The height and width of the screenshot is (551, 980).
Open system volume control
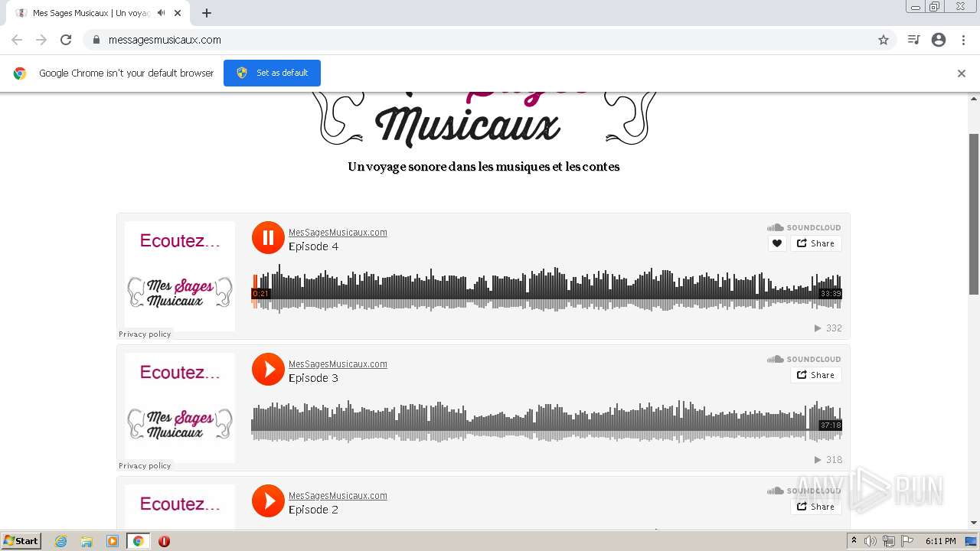871,541
